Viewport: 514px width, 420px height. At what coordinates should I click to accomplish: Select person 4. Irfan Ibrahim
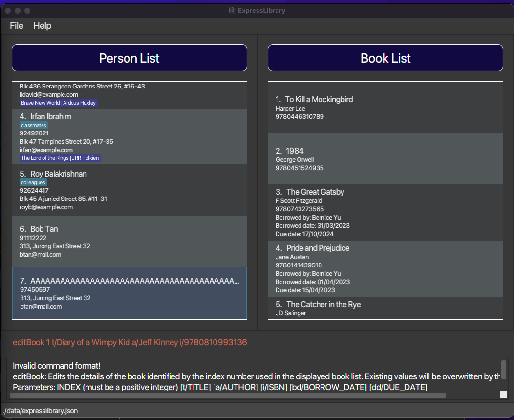point(129,136)
